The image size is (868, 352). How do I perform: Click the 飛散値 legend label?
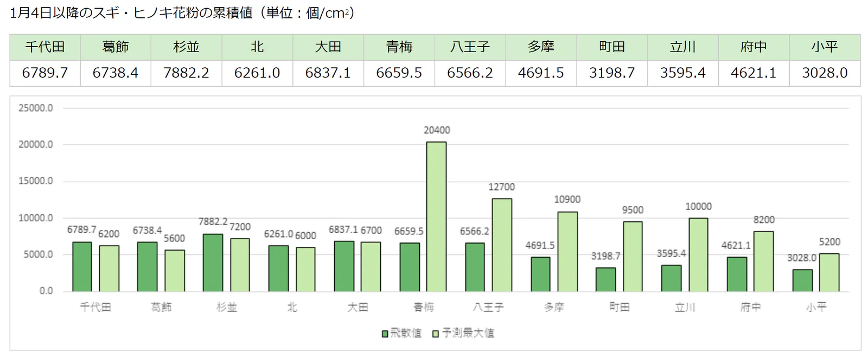[406, 333]
